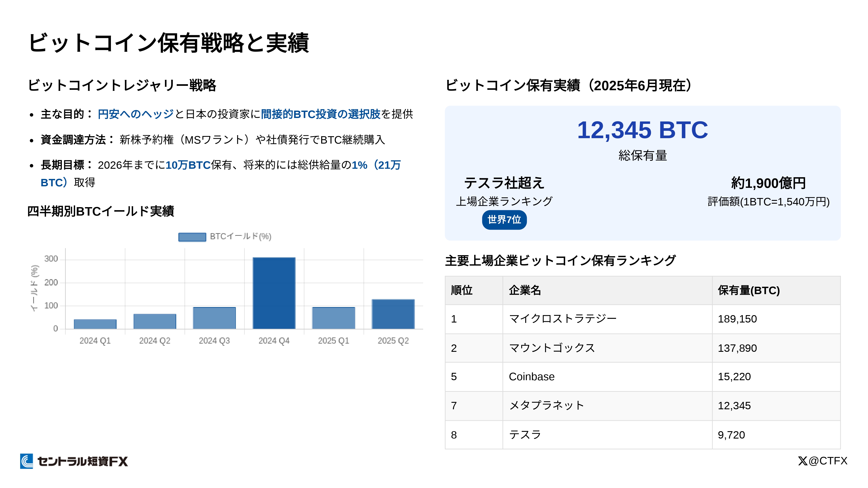Click the value 約1,900億円
Viewport: 868px width, 488px height.
pos(768,183)
